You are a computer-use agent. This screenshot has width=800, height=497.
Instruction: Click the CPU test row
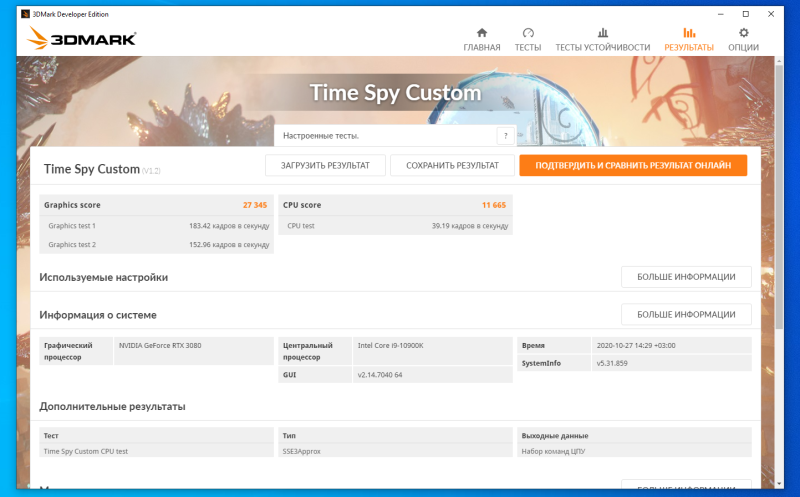coord(395,226)
